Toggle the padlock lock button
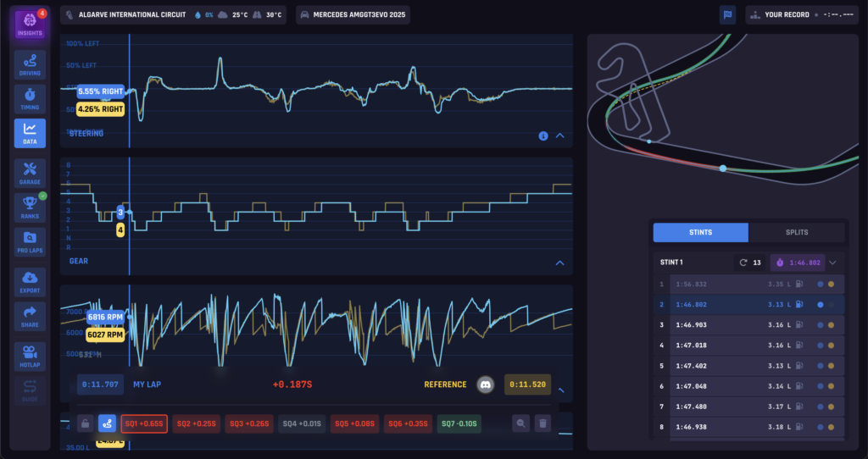 tap(85, 423)
